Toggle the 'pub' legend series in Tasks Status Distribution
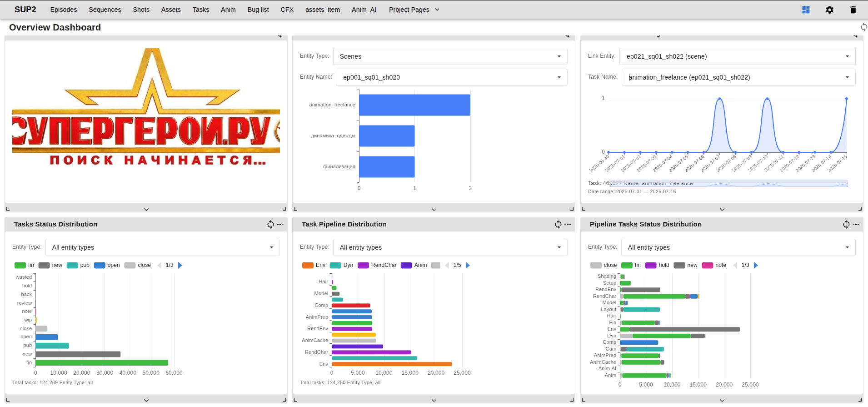The width and height of the screenshot is (868, 407). pyautogui.click(x=78, y=265)
